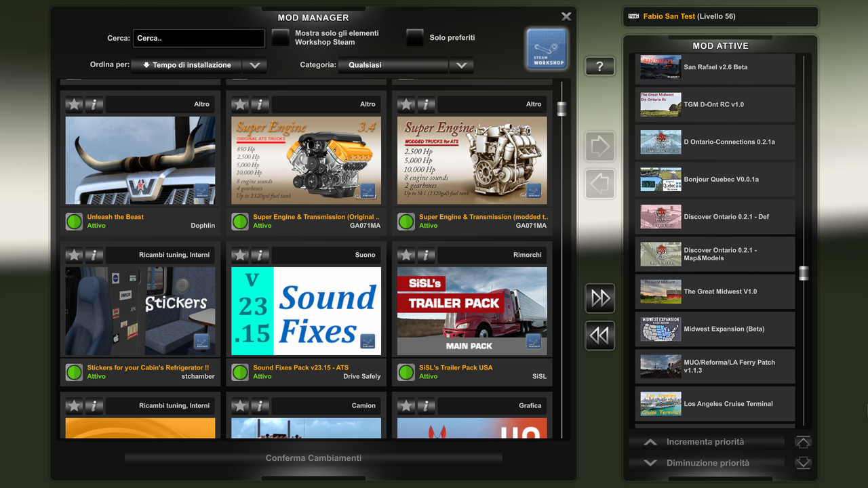
Task: Open info for Unleash the Beast mod
Action: (x=94, y=104)
